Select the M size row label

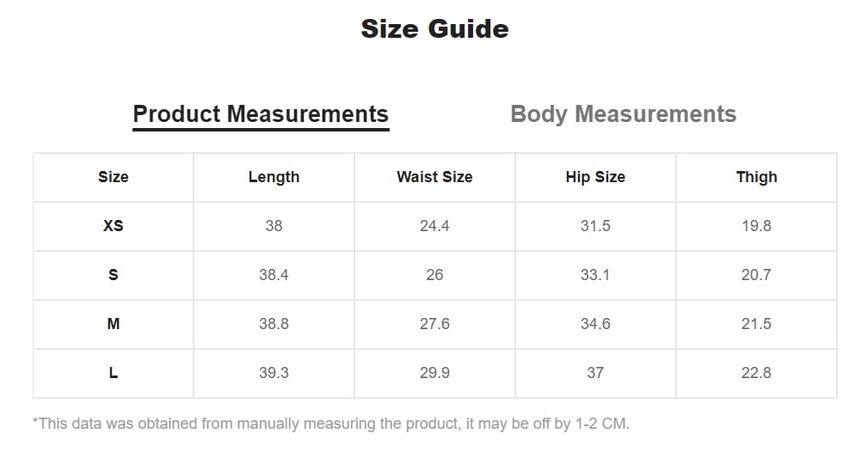coord(113,324)
